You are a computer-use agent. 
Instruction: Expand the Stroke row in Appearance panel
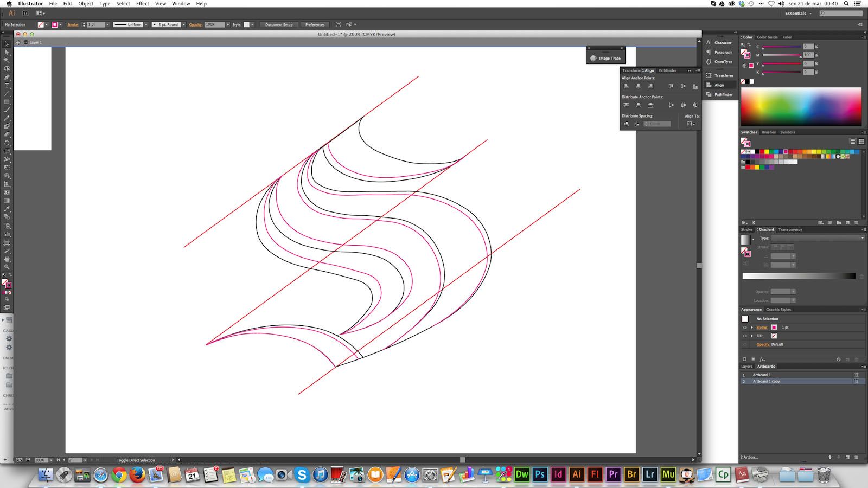pyautogui.click(x=752, y=328)
